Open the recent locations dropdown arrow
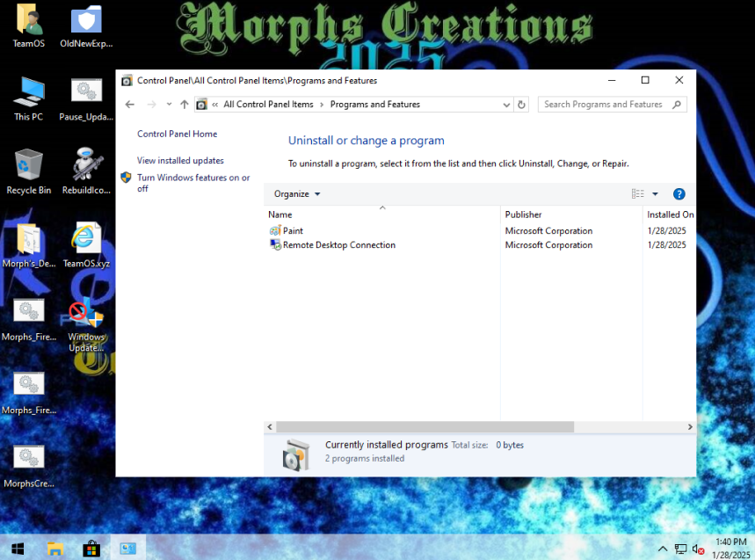 (x=169, y=104)
